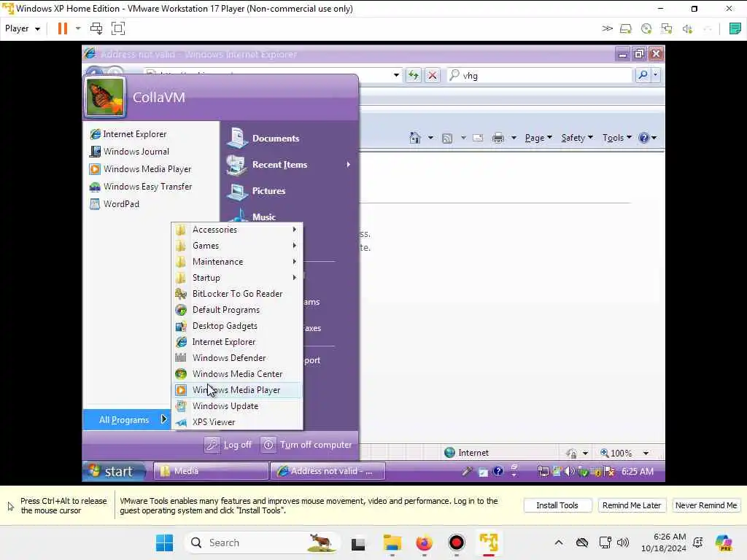Launch Windows Defender from All Programs
The width and height of the screenshot is (747, 560).
(x=237, y=357)
